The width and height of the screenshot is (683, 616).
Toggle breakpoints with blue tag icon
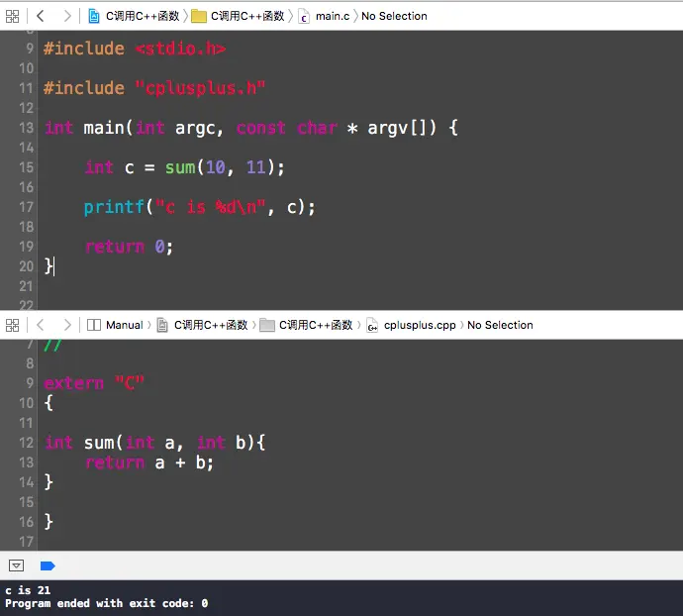pyautogui.click(x=48, y=565)
